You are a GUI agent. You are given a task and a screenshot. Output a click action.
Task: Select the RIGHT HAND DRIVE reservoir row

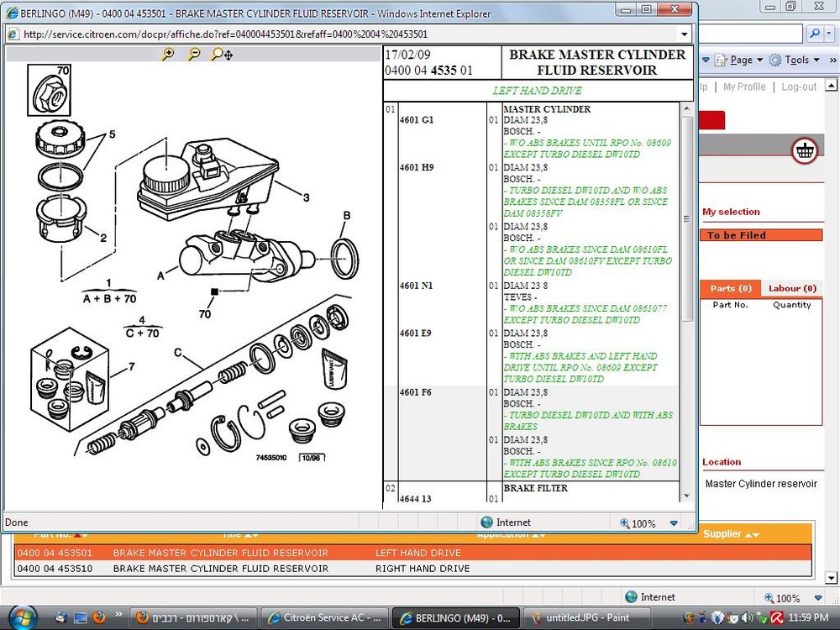point(412,569)
